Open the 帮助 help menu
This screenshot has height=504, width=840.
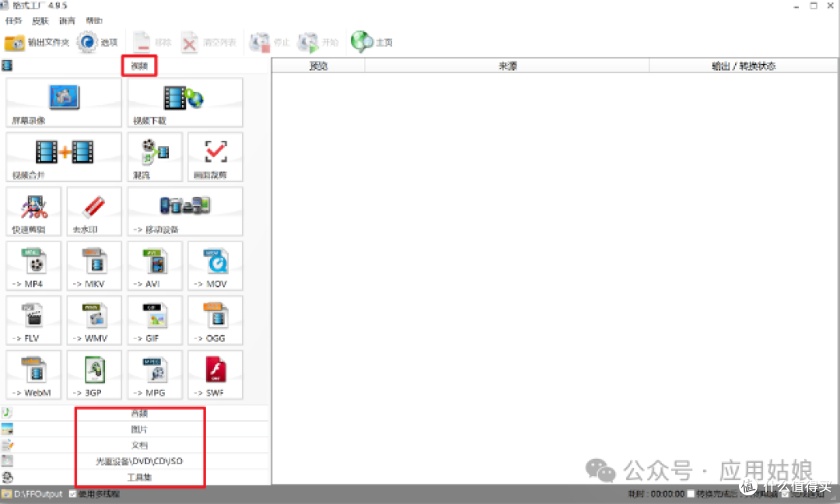click(x=94, y=21)
